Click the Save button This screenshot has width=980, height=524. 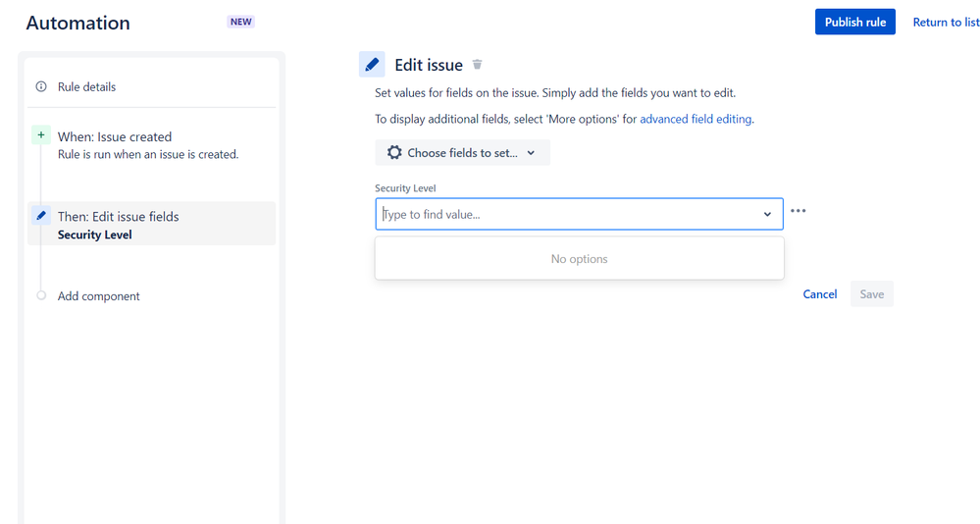(x=872, y=293)
